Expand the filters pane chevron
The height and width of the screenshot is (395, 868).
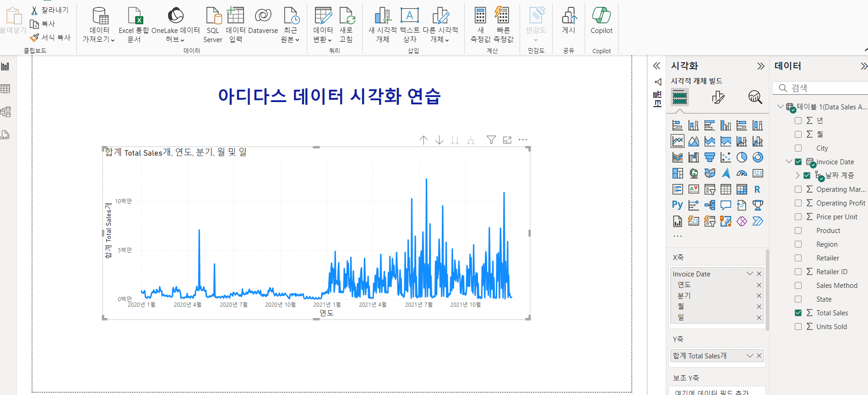coord(656,66)
